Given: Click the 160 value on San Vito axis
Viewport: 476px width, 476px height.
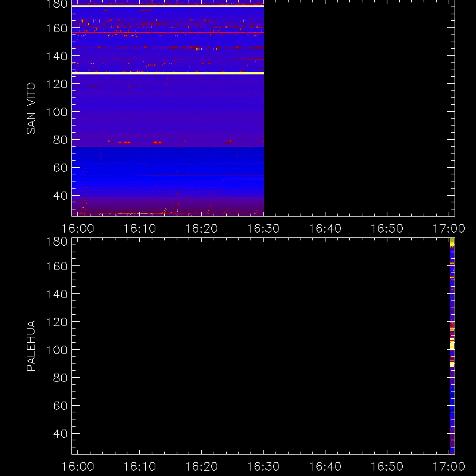Looking at the screenshot, I should click(57, 28).
